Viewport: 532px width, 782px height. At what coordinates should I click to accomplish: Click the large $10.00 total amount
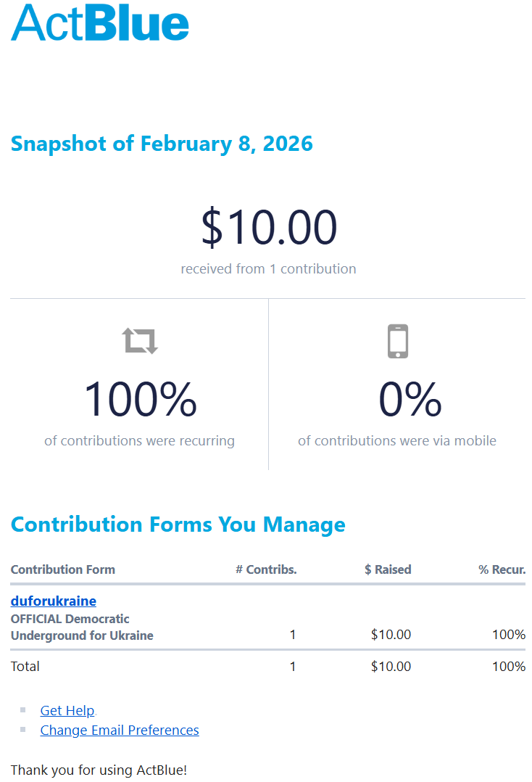click(x=269, y=226)
